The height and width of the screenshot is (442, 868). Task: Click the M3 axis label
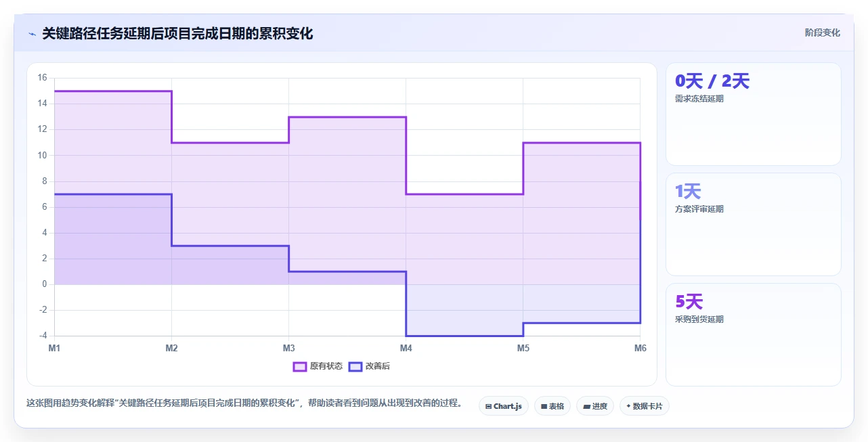[288, 348]
